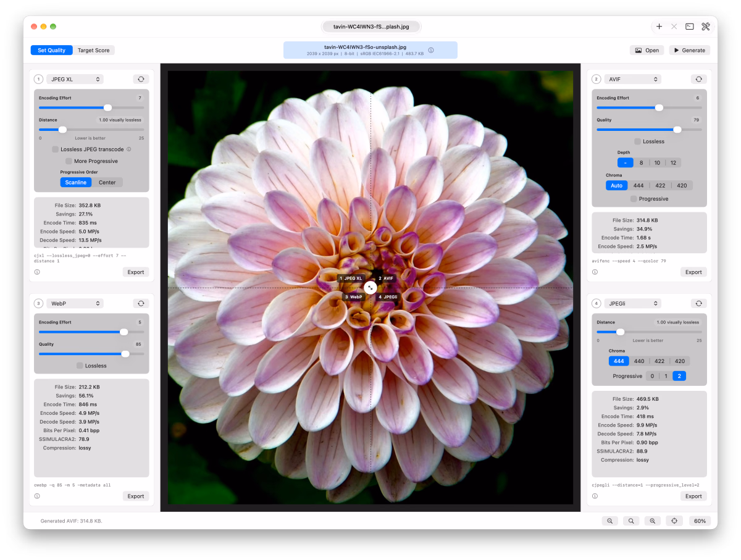
Task: Open the wrench and screwdriver tools icon
Action: coord(706,27)
